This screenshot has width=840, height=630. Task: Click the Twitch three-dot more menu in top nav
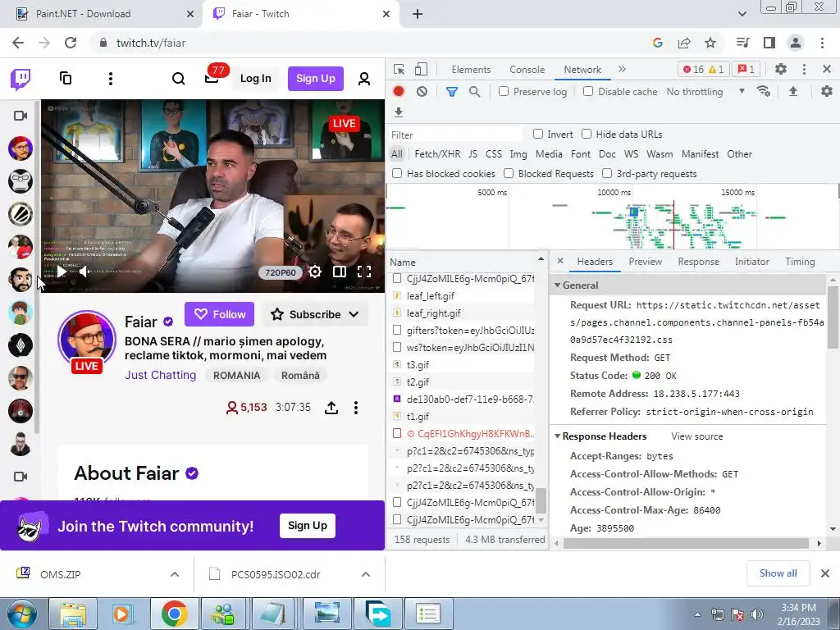111,79
